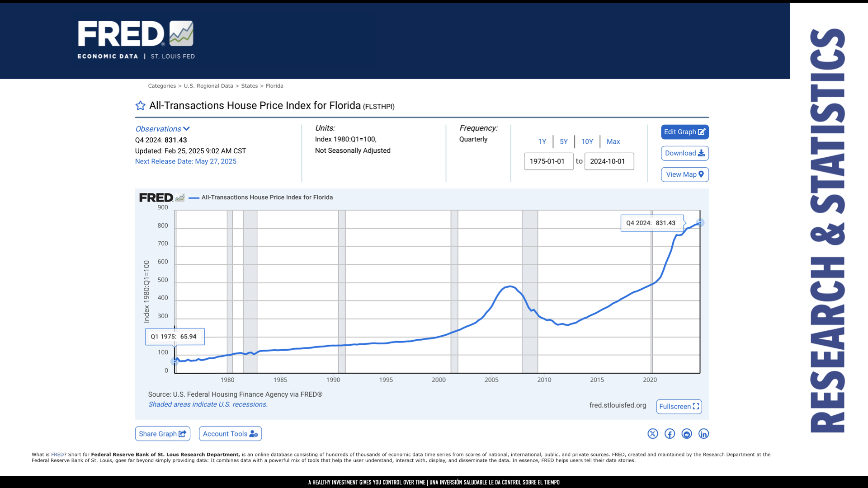This screenshot has width=868, height=488.
Task: Share graph via Facebook icon
Action: point(670,434)
